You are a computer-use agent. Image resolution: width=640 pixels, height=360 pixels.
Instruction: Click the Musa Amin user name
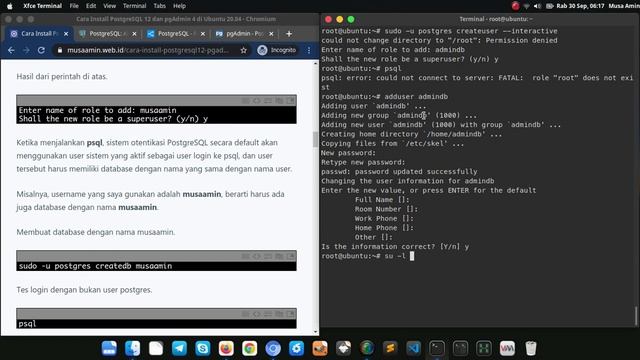[x=624, y=6]
